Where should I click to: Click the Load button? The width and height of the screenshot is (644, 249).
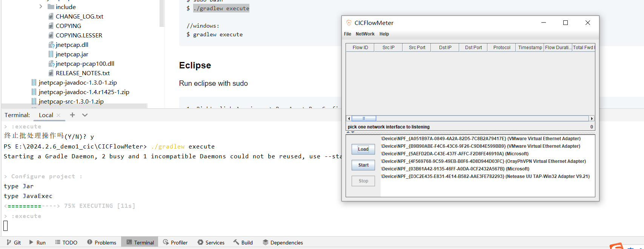(363, 149)
